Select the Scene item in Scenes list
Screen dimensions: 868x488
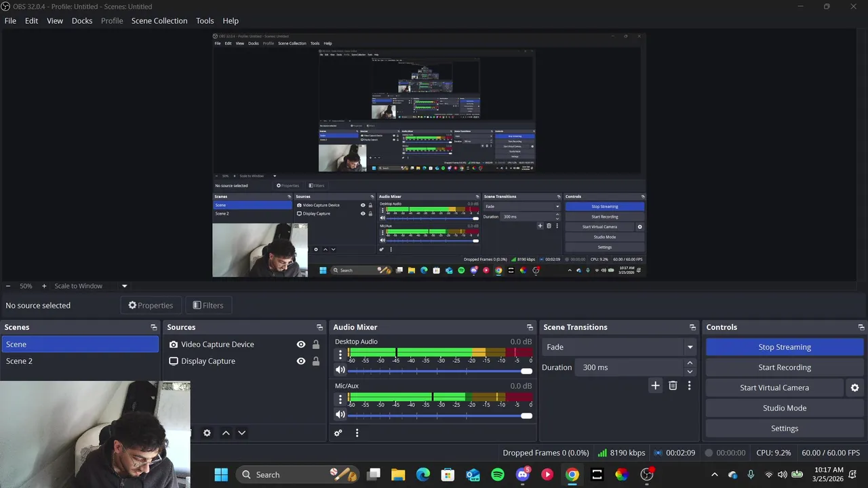pyautogui.click(x=80, y=344)
